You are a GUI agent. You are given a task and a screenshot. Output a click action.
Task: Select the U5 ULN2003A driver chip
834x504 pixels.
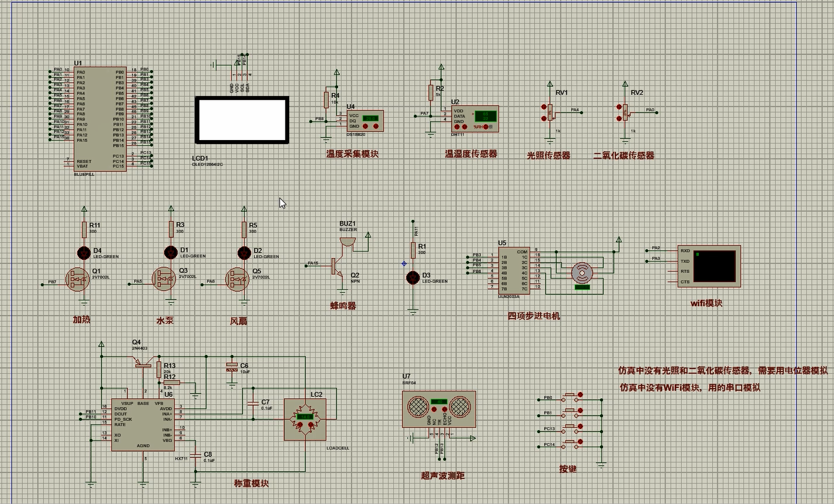[514, 269]
